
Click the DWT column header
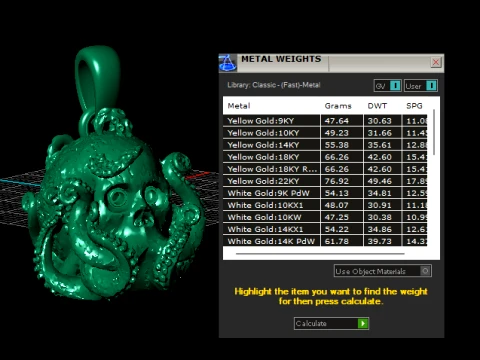(x=377, y=106)
